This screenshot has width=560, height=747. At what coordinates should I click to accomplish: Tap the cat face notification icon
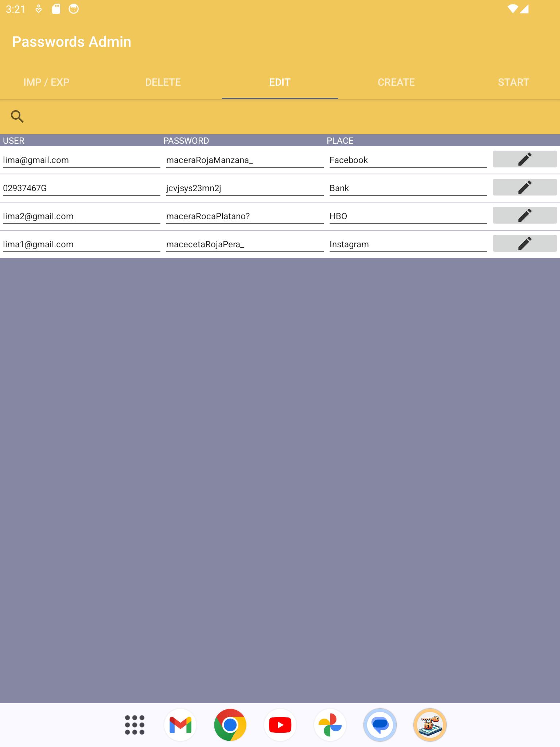(x=74, y=9)
